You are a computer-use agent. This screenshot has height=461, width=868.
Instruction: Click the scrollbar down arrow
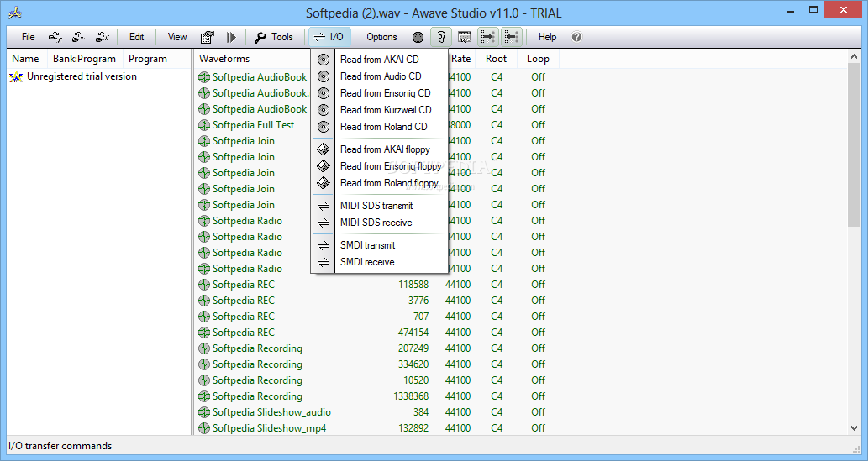[853, 427]
